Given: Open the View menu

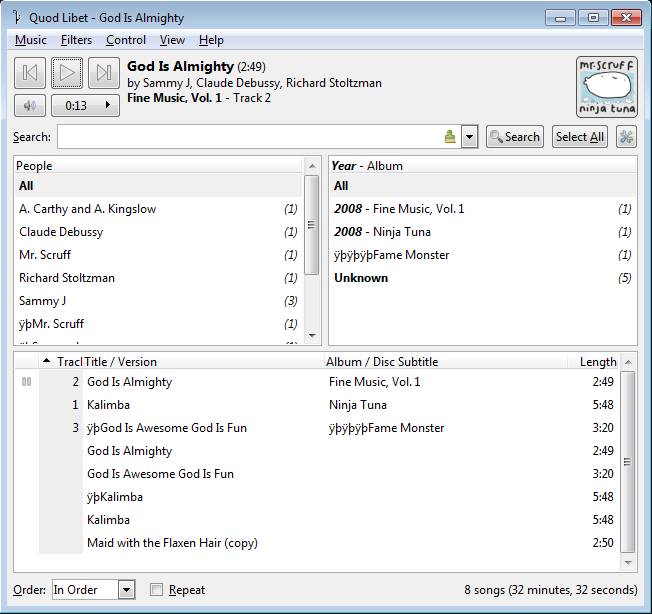Looking at the screenshot, I should click(172, 40).
